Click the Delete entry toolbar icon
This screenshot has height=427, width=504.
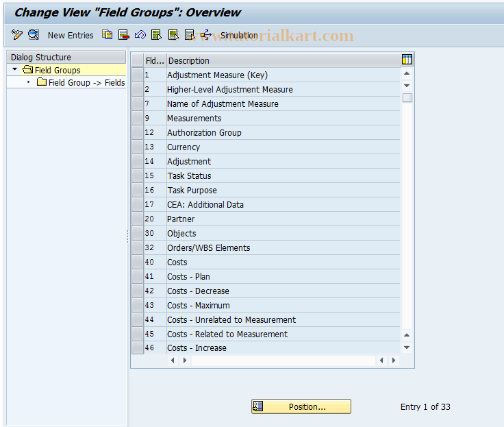124,34
